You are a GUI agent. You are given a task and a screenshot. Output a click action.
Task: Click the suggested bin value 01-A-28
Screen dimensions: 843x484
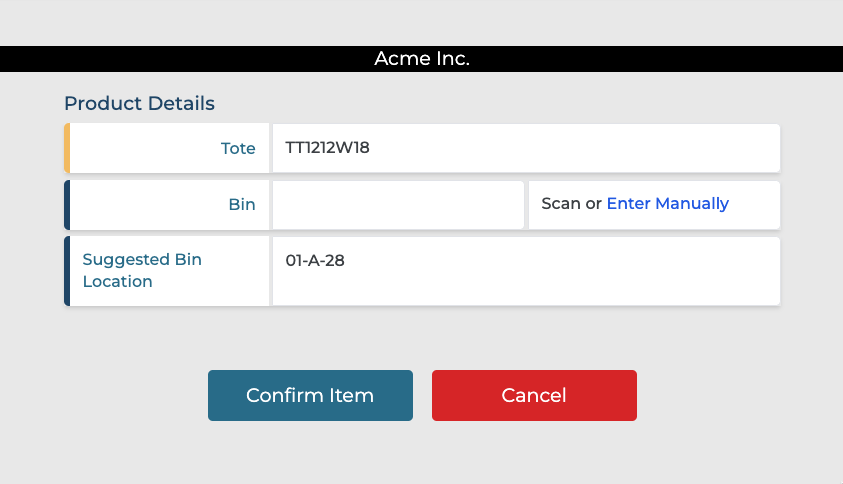point(315,261)
